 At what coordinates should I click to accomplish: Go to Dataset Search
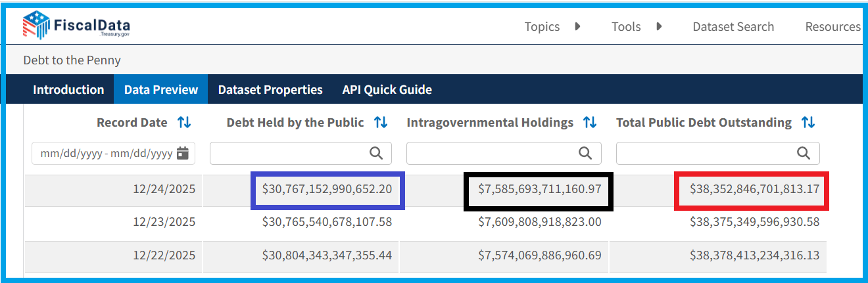tap(733, 27)
